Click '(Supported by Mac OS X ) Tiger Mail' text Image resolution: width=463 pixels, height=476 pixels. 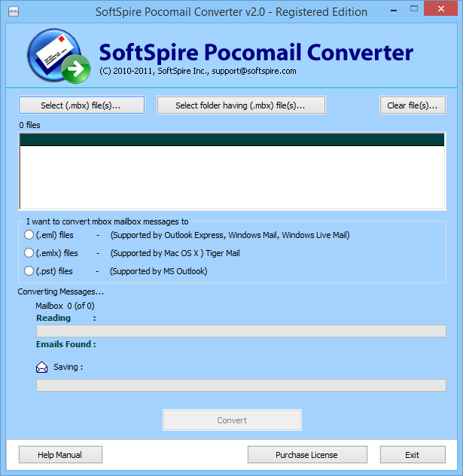click(175, 253)
